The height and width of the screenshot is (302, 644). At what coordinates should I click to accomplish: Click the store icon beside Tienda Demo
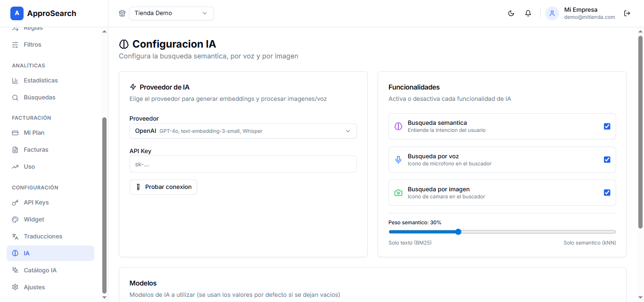click(x=123, y=13)
